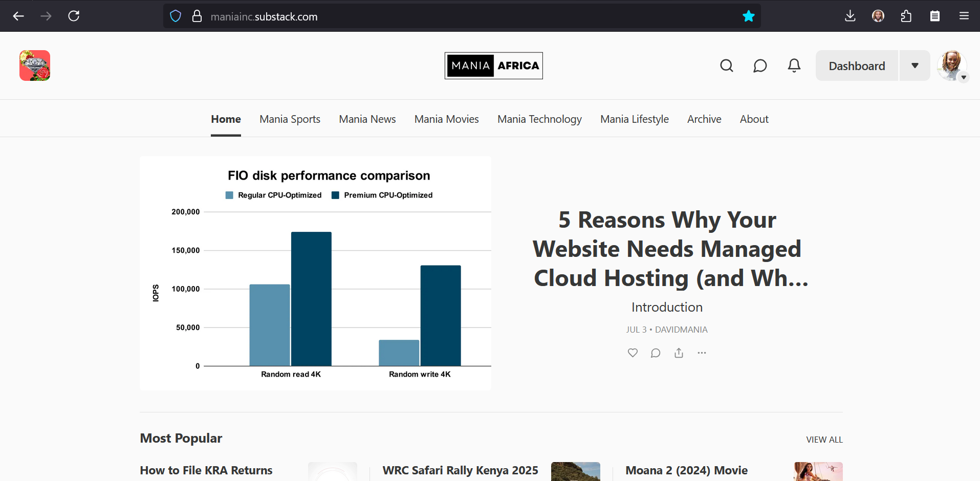Toggle the blue bookmark star
Image resolution: width=980 pixels, height=481 pixels.
tap(749, 16)
